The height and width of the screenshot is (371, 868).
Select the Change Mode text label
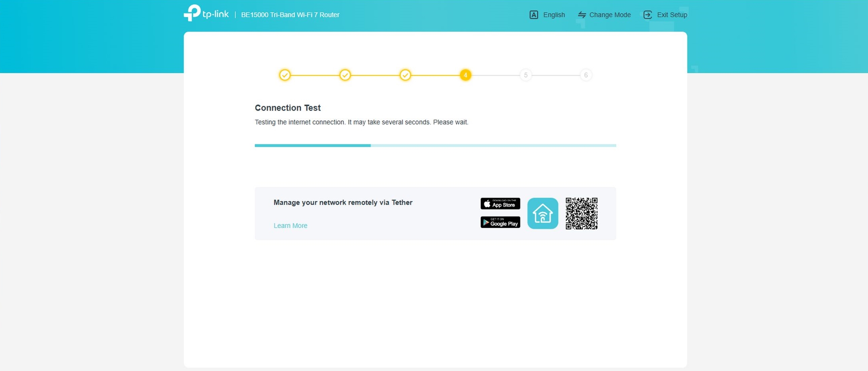[x=610, y=15]
